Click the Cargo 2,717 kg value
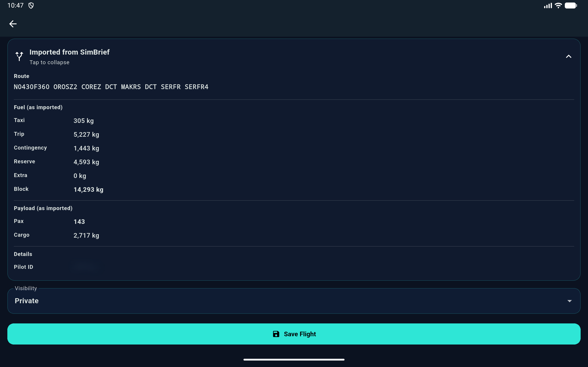This screenshot has height=367, width=588. pyautogui.click(x=86, y=235)
